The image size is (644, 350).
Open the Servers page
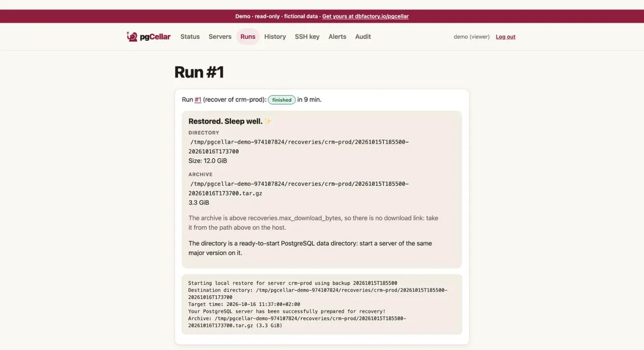[220, 36]
